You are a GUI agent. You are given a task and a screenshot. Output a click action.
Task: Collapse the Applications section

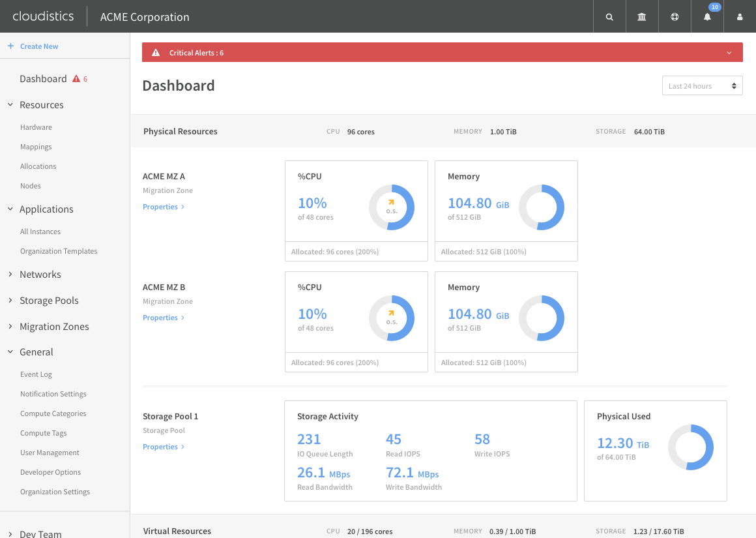point(10,209)
